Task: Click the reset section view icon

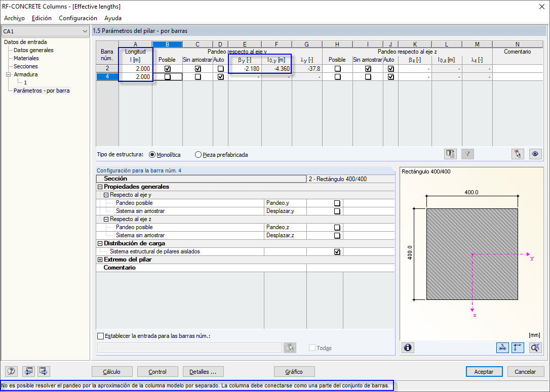Action: (535, 347)
